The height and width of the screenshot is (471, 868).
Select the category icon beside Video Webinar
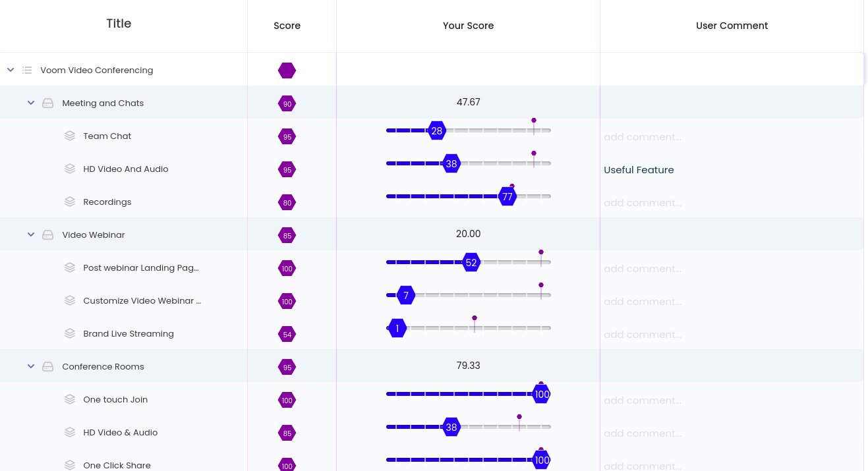click(47, 235)
